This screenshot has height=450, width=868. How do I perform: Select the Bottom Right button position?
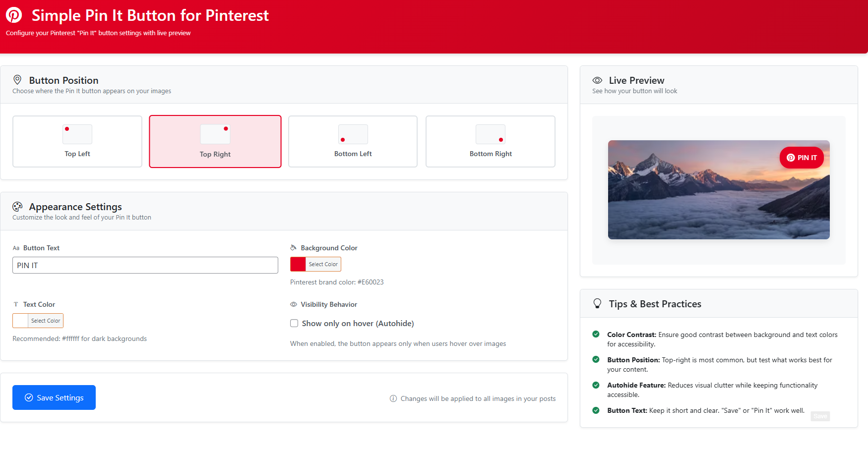[491, 141]
